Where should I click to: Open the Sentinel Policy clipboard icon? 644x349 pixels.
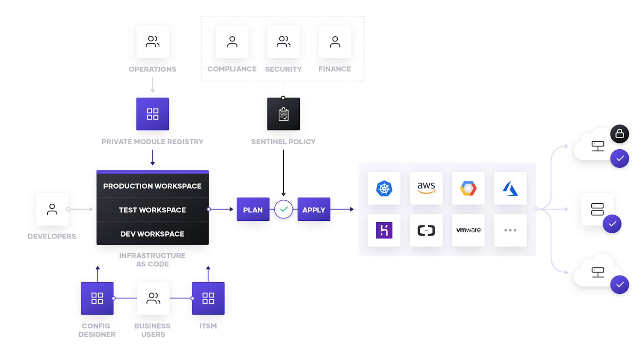point(283,113)
